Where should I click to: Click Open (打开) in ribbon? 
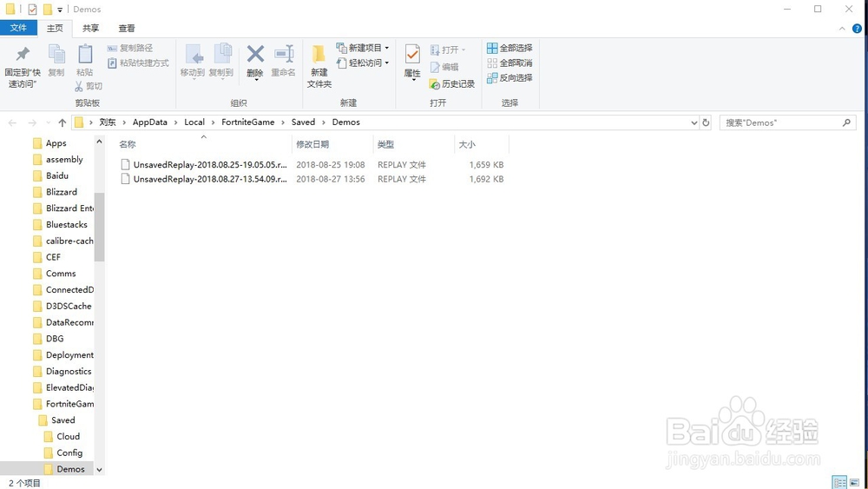[x=447, y=50]
